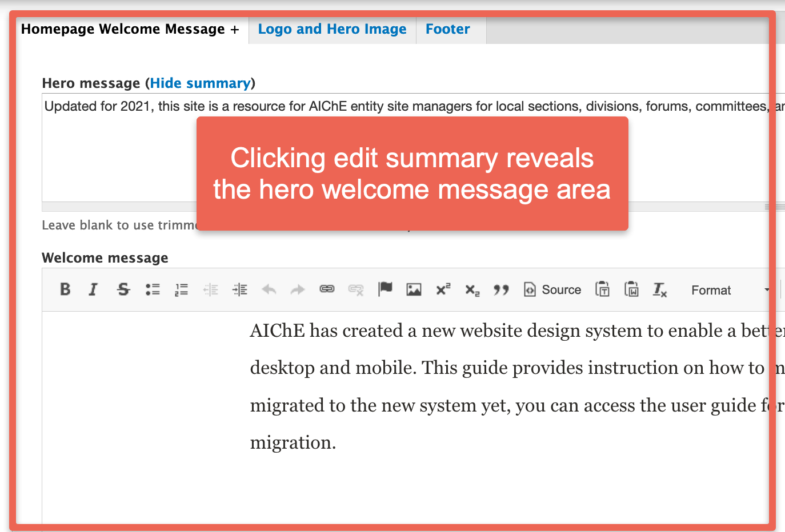
Task: Toggle bold formatting in the editor toolbar
Action: coord(65,289)
